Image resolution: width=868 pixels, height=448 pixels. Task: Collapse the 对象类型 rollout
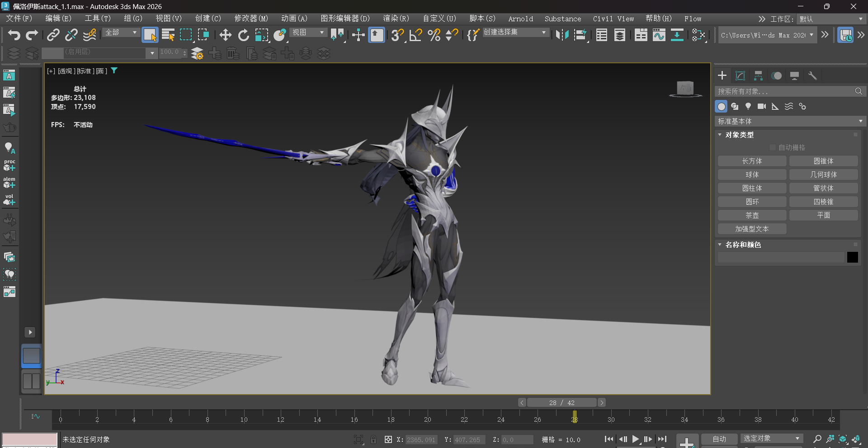tap(740, 135)
